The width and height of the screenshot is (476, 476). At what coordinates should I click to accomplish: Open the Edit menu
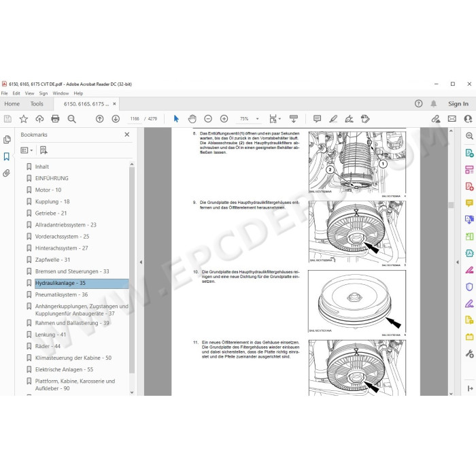pyautogui.click(x=16, y=94)
